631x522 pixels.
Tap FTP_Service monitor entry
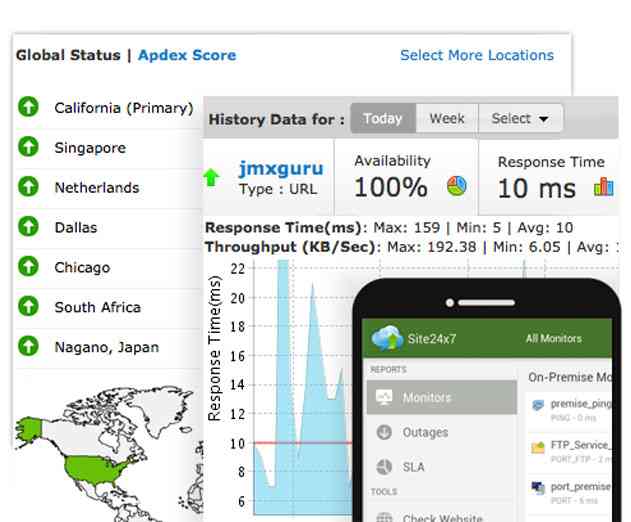pyautogui.click(x=570, y=451)
